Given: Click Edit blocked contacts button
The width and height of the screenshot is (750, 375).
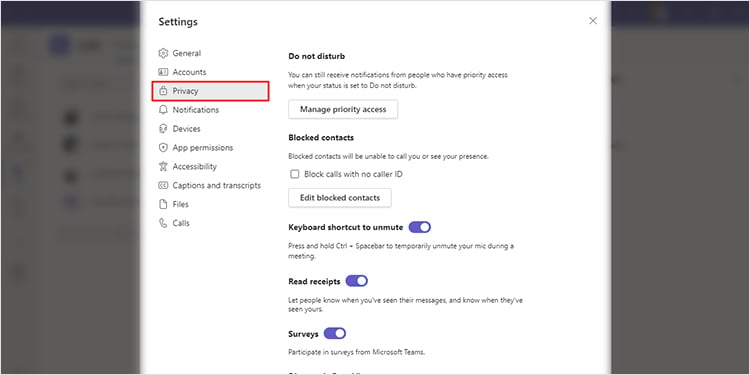Looking at the screenshot, I should pos(340,198).
